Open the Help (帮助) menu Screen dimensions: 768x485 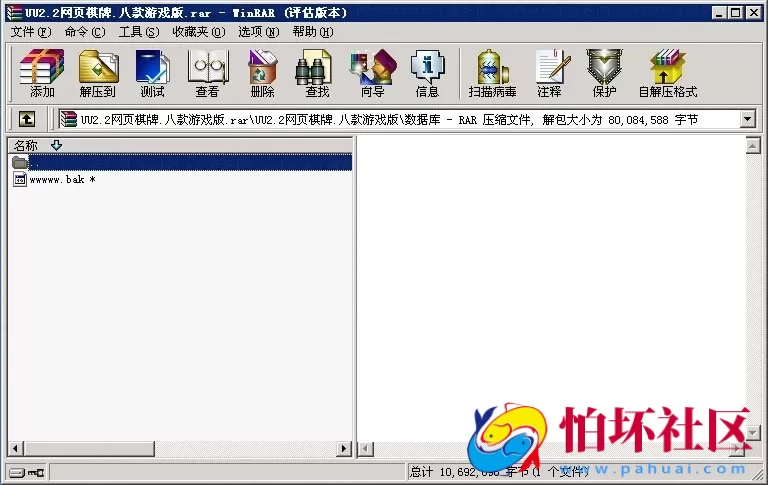click(x=313, y=32)
